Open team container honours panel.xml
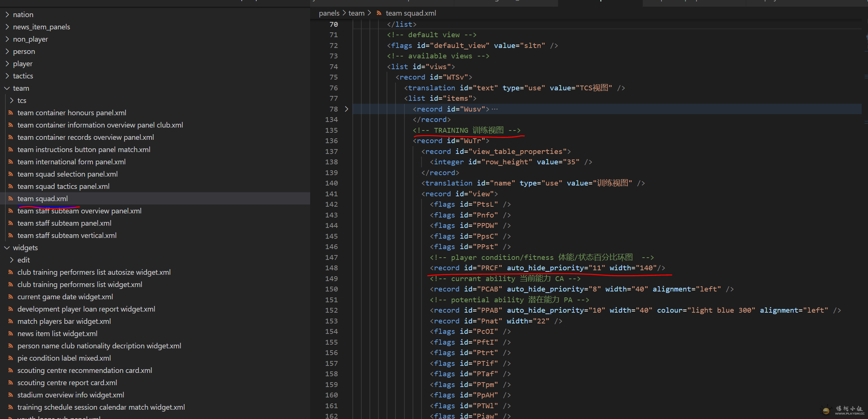This screenshot has width=868, height=419. tap(72, 113)
